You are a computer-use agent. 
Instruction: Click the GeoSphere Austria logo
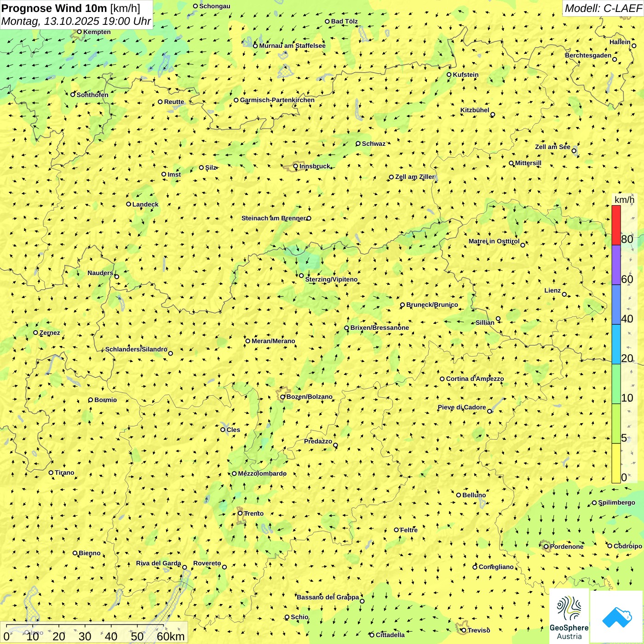click(x=569, y=617)
